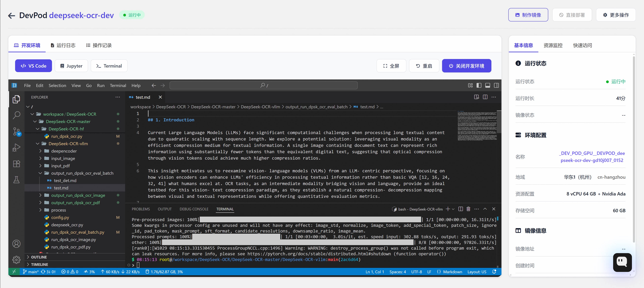The height and width of the screenshot is (288, 644).
Task: Toggle the primary side bar layout
Action: coord(479,85)
